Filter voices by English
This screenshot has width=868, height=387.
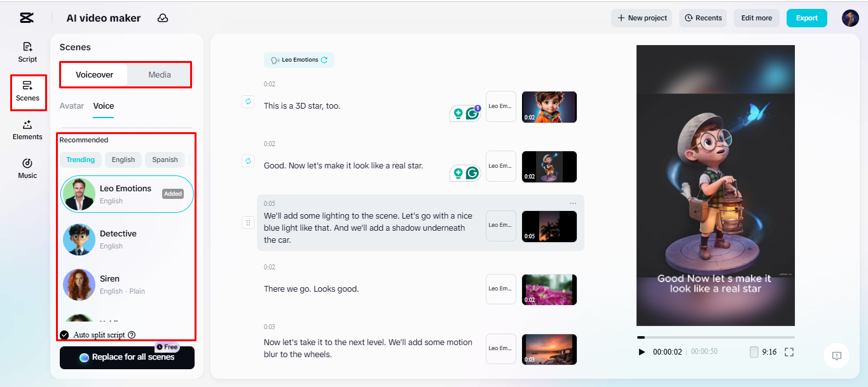(x=123, y=160)
